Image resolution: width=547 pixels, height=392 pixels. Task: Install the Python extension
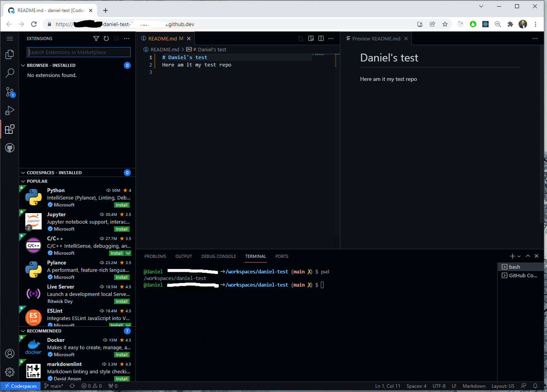click(x=121, y=205)
